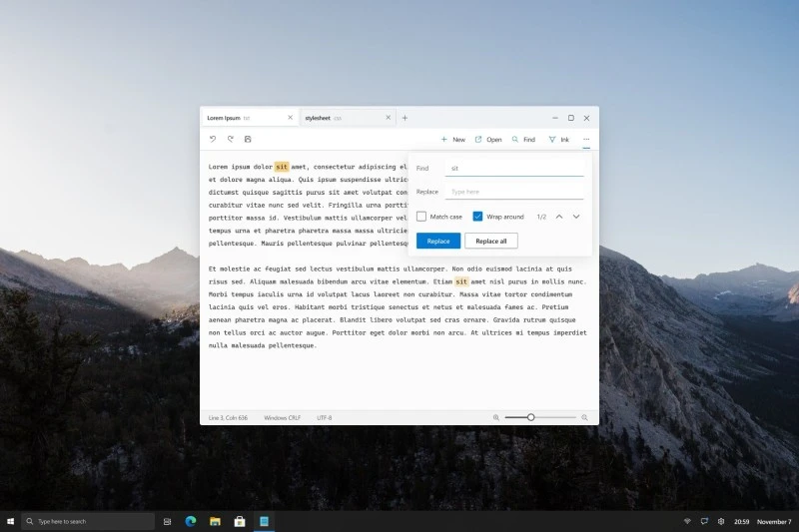Click the undo arrow icon
The width and height of the screenshot is (799, 532).
pos(213,139)
